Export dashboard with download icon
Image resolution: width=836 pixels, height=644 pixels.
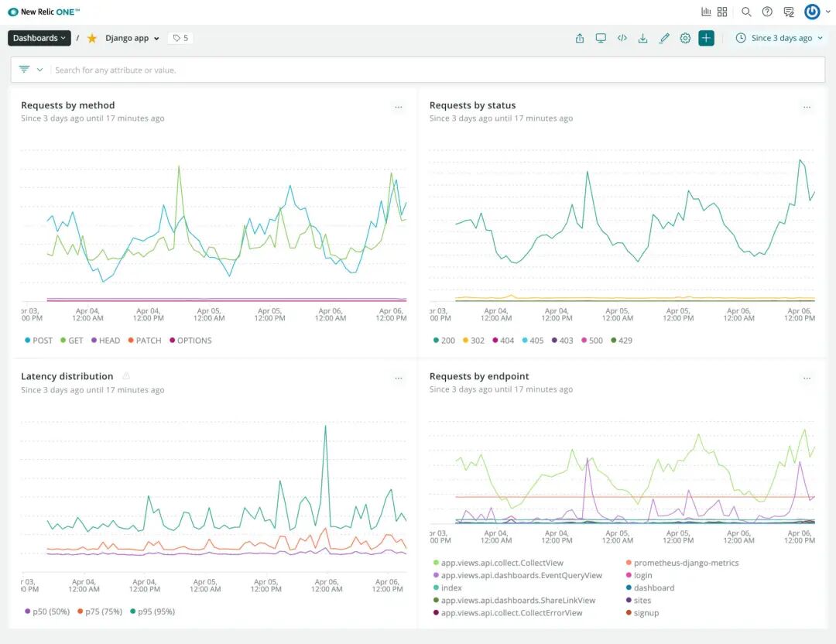tap(643, 38)
